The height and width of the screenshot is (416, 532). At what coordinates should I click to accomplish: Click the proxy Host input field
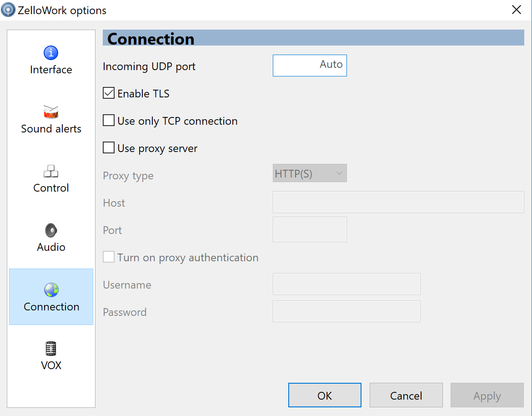click(398, 202)
